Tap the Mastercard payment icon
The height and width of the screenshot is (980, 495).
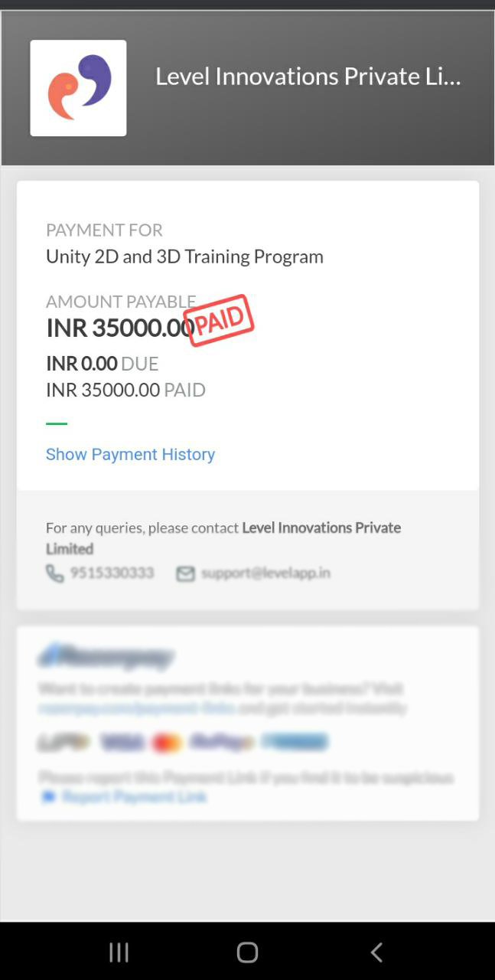pyautogui.click(x=167, y=742)
